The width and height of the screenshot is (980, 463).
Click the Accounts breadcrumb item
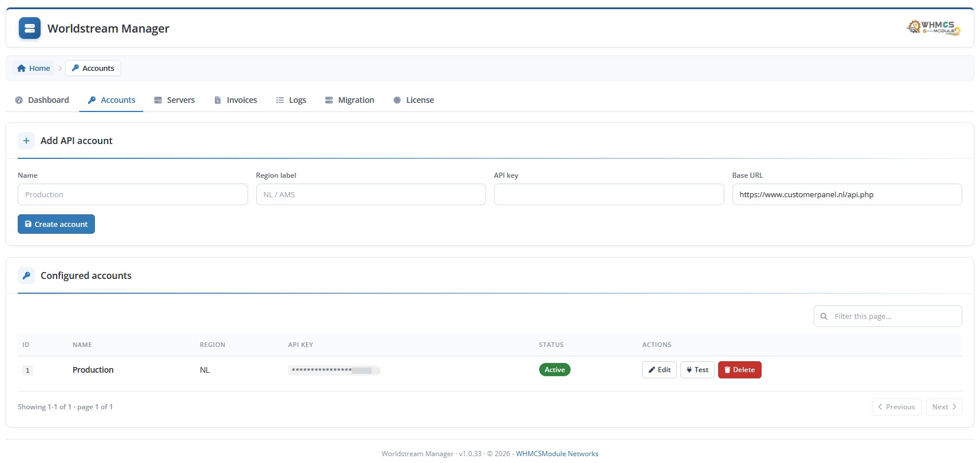93,68
